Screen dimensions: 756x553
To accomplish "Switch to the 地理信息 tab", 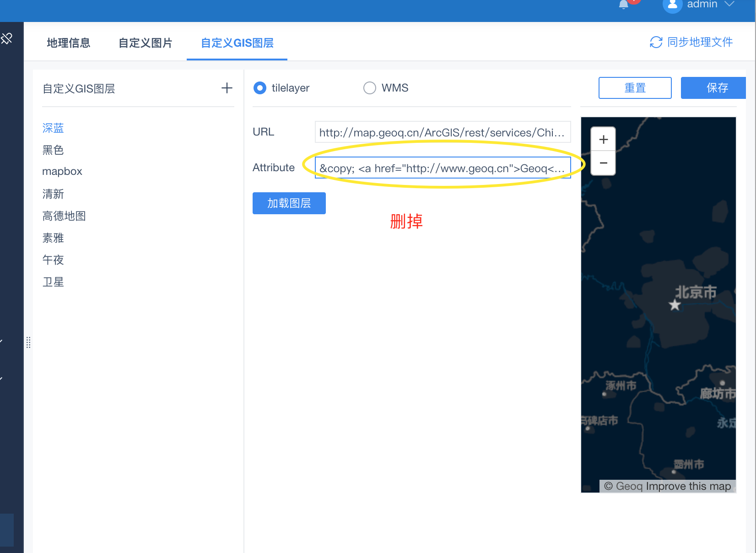I will [x=69, y=43].
